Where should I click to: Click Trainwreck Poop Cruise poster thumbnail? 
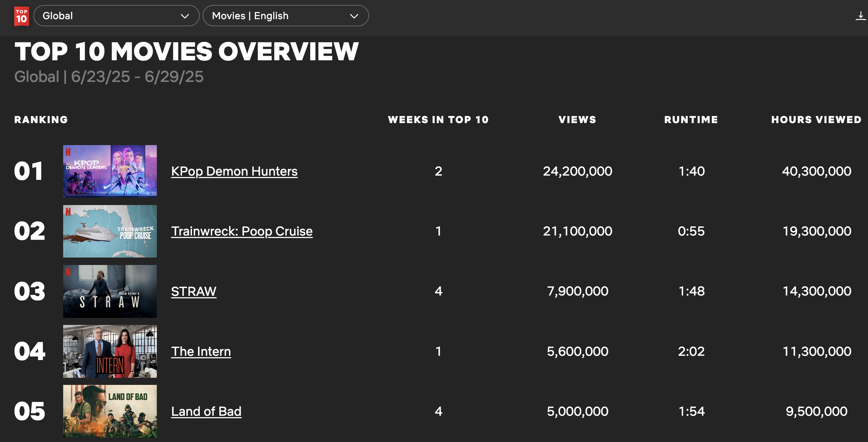click(x=110, y=231)
